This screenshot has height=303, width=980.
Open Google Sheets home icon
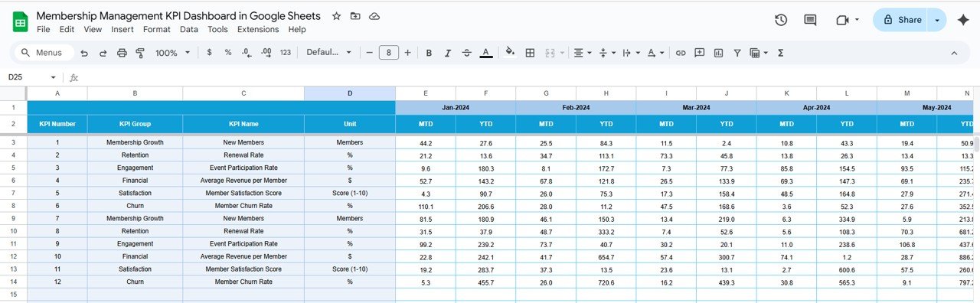point(20,21)
